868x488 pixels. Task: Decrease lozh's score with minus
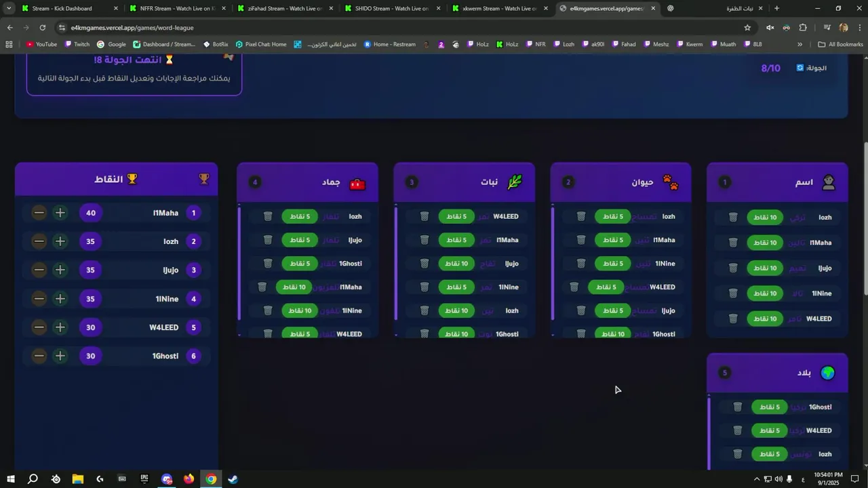pyautogui.click(x=39, y=241)
